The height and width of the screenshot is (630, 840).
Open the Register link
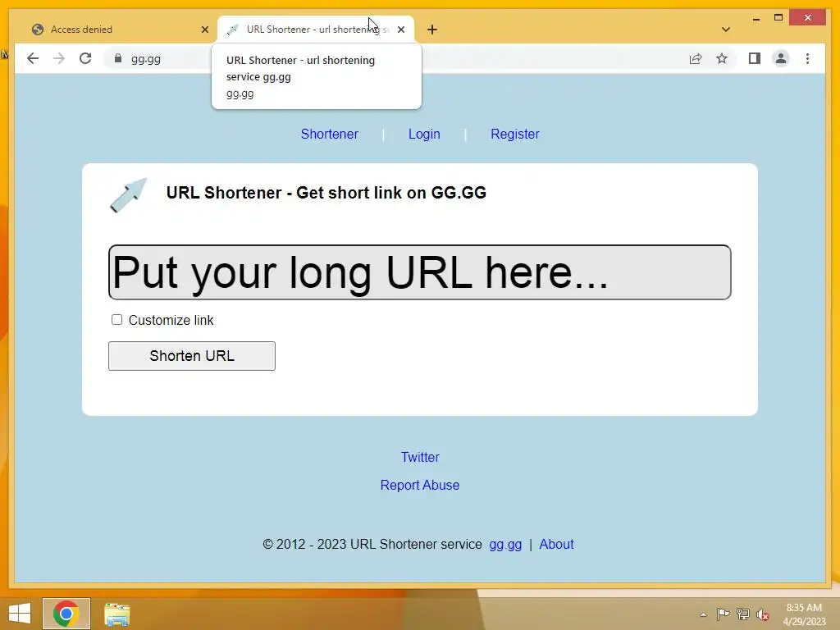pos(515,134)
